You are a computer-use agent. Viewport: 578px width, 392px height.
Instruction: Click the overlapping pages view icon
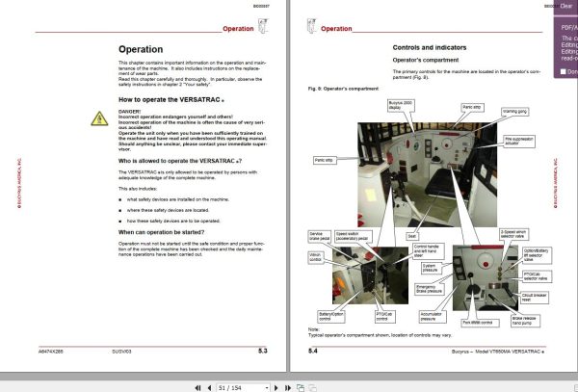[x=301, y=387]
